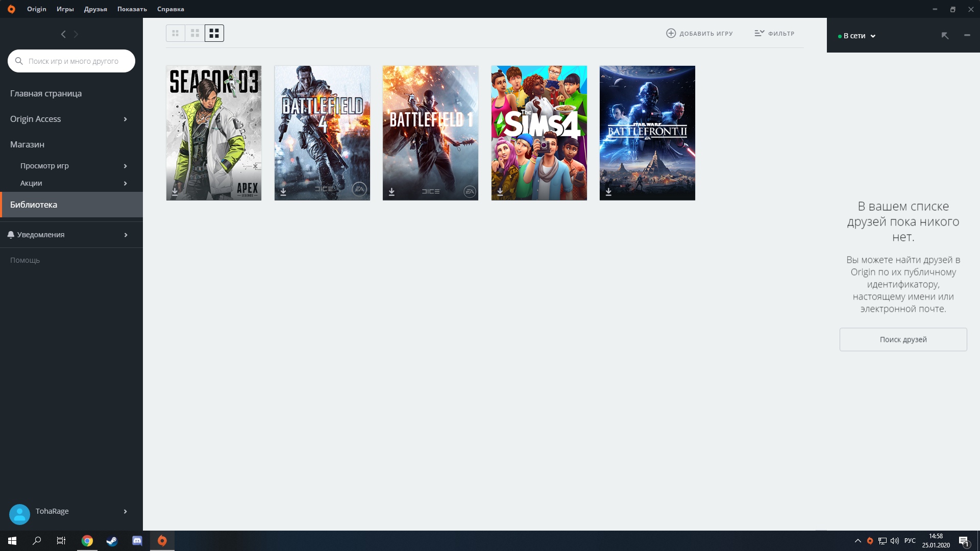Screen dimensions: 980x551
Task: Open the Магазин section
Action: [x=27, y=144]
